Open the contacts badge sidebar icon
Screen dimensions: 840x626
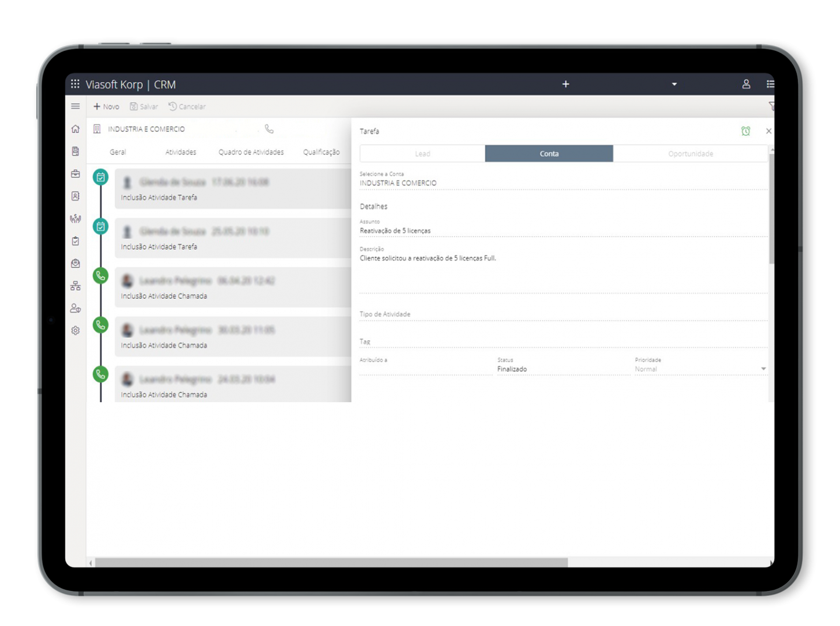(75, 196)
